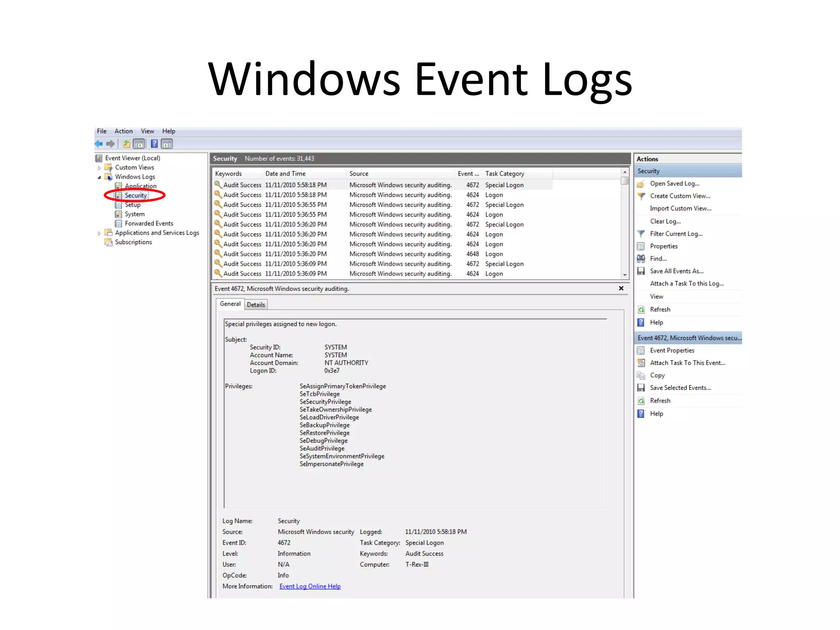Viewport: 840px width, 630px height.
Task: Click the Event Properties icon
Action: click(x=641, y=351)
